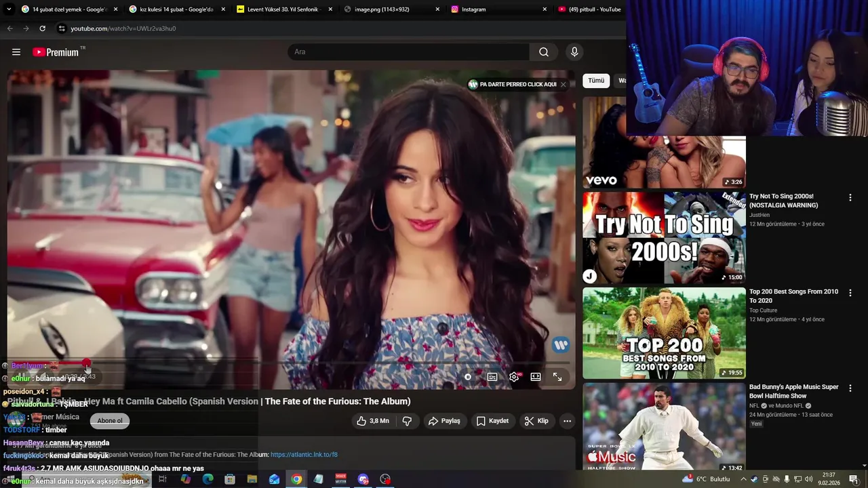The width and height of the screenshot is (868, 488).
Task: Focus the YouTube Ara search field
Action: (409, 52)
